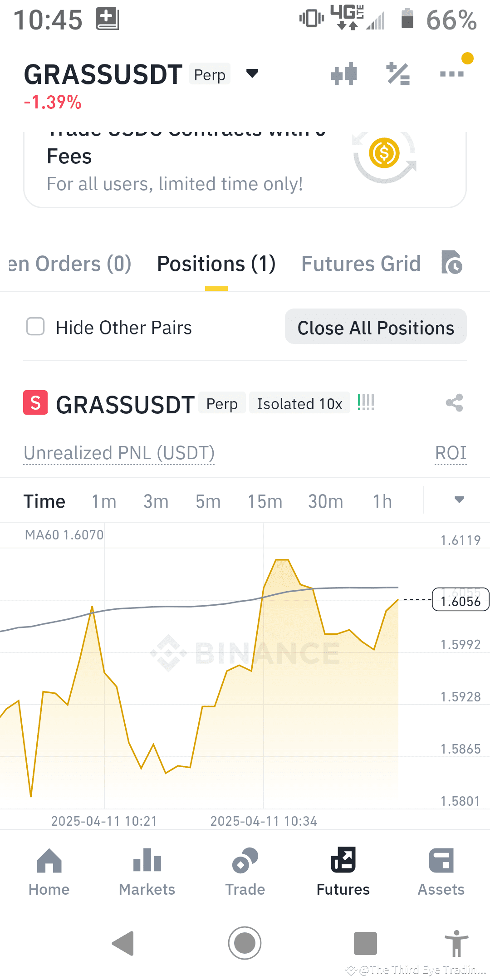Open the ROI label link
Screen dimensions: 490x980
[x=451, y=453]
